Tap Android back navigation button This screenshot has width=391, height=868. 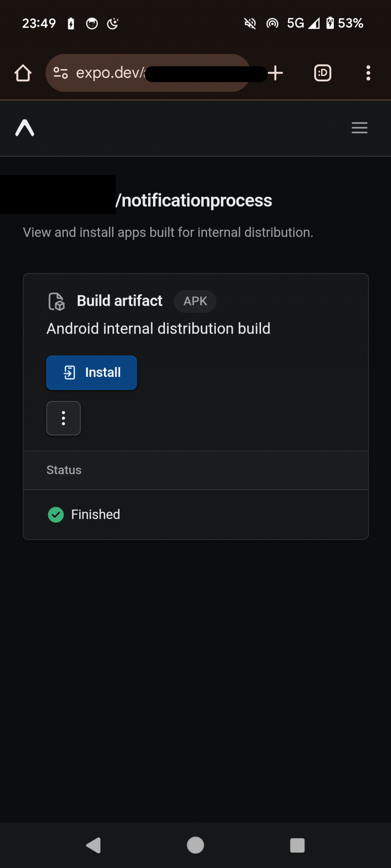click(94, 845)
